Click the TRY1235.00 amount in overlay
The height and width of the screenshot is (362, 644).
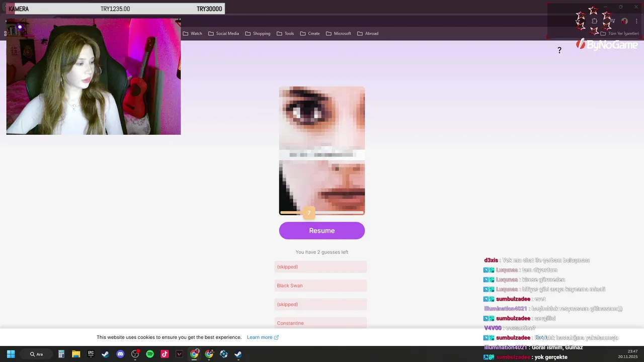point(115,9)
